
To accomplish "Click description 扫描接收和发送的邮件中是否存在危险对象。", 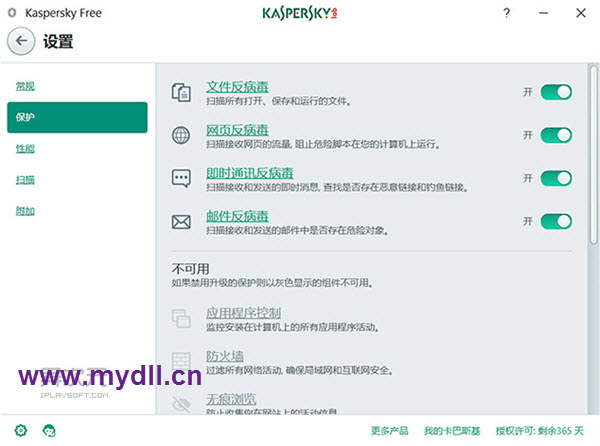I will [x=297, y=231].
